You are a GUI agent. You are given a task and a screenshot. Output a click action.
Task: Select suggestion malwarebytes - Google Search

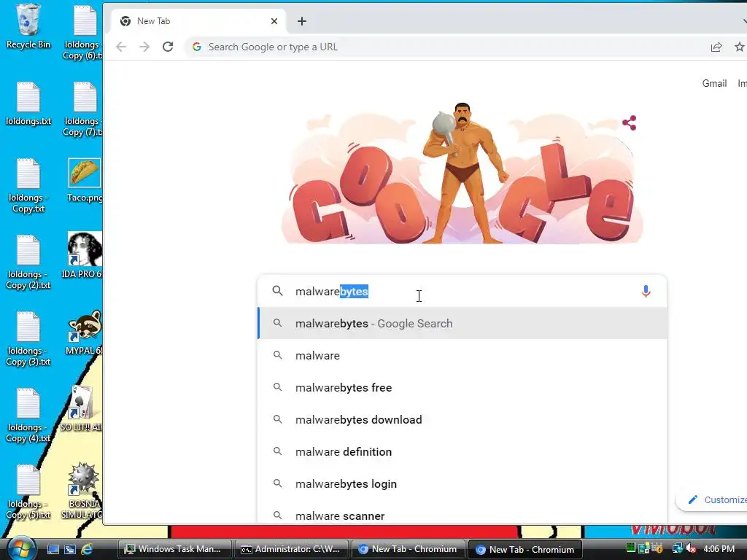462,323
